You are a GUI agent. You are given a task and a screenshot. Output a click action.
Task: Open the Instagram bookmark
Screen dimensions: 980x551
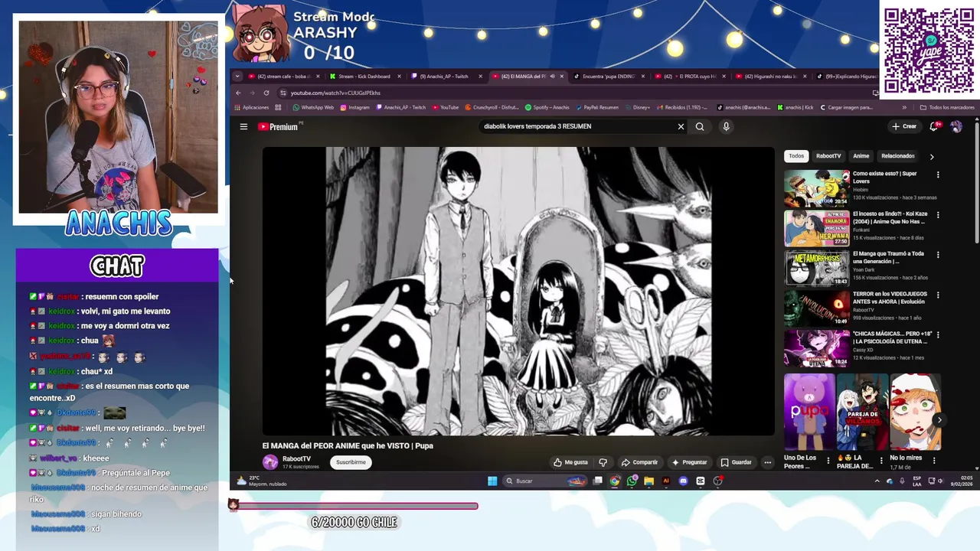tap(354, 108)
